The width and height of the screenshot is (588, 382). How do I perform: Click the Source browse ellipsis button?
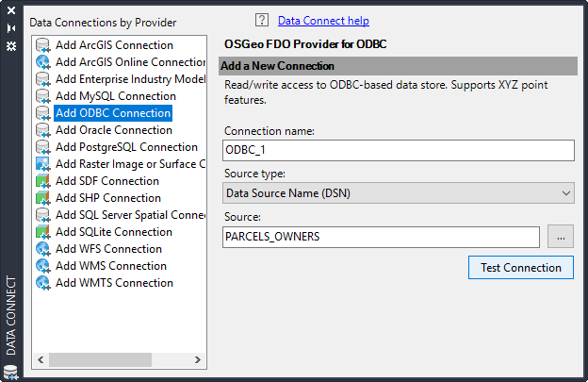[x=560, y=238]
